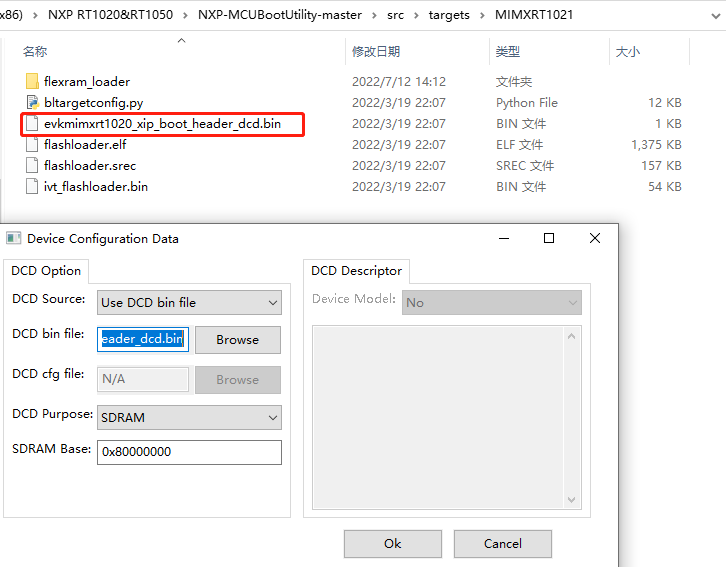
Task: Select the ivt_flashloader.bin file icon
Action: (x=32, y=187)
